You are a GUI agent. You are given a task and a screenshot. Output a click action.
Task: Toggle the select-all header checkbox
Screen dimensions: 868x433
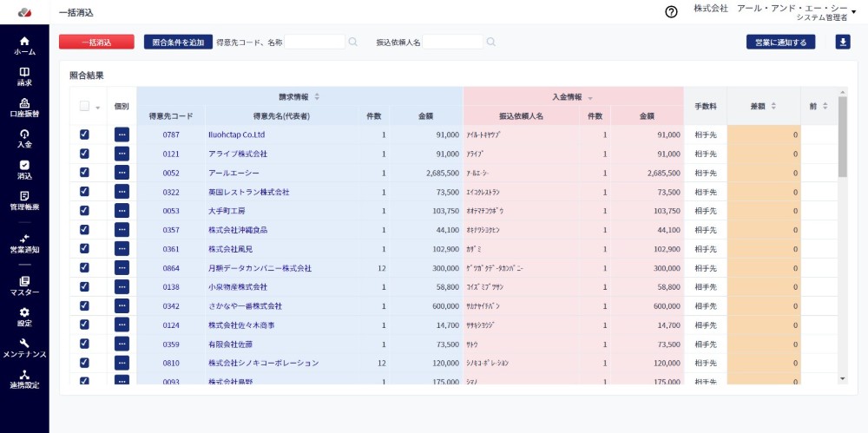[84, 107]
